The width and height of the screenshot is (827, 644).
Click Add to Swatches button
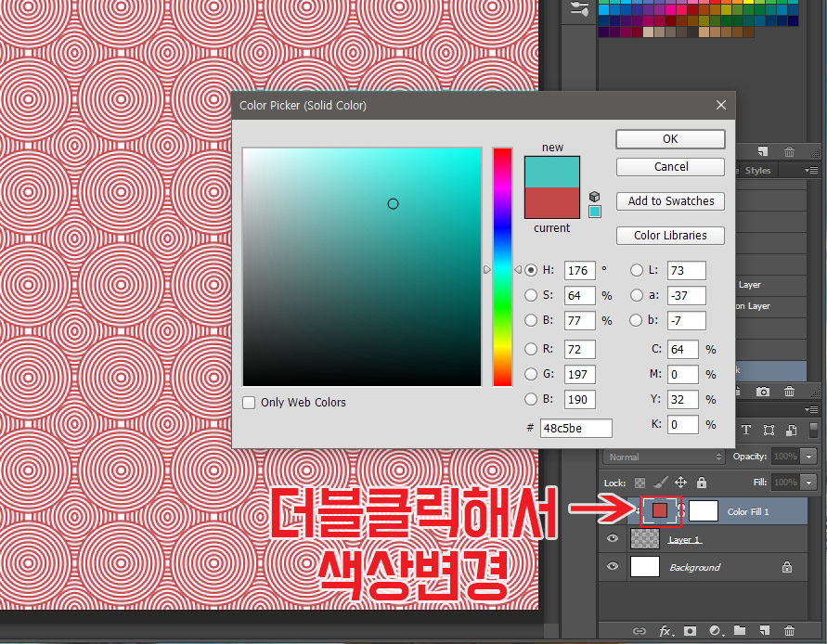[x=670, y=201]
